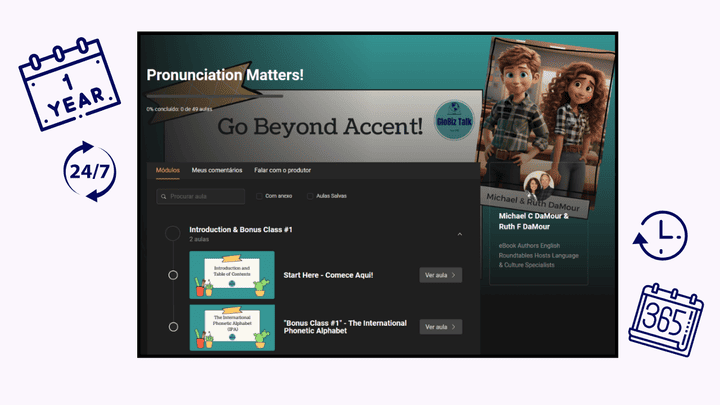Viewport: 720px width, 405px height.
Task: Click the course progress bar
Action: coord(214,96)
